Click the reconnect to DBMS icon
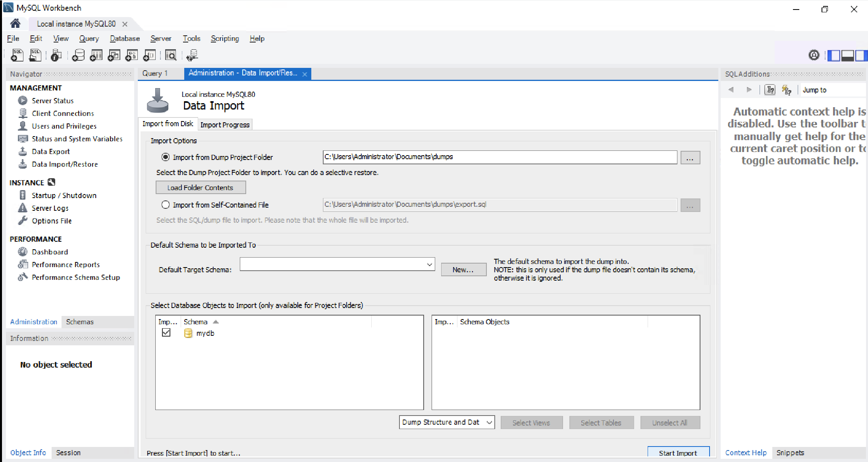Image resolution: width=868 pixels, height=462 pixels. point(192,55)
